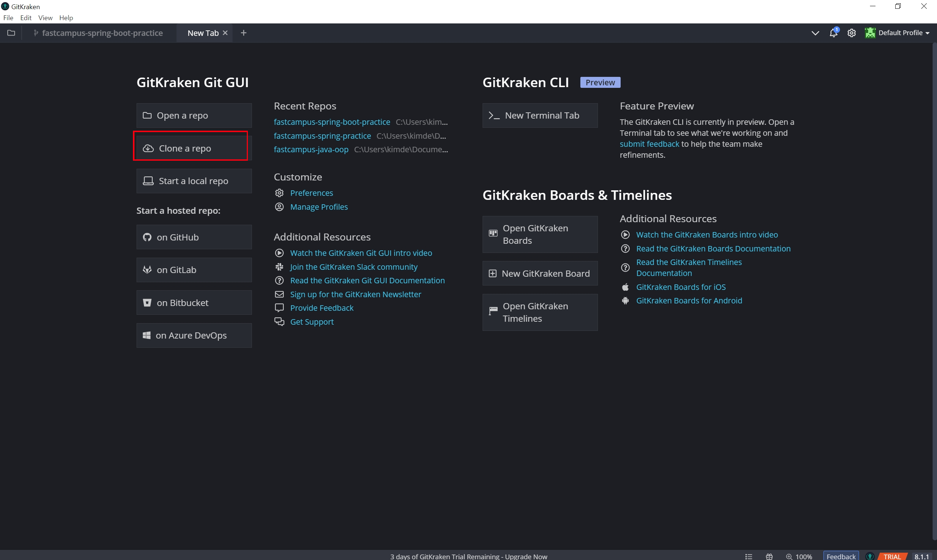Open the fastcampus-java-oop recent repo

(x=311, y=149)
